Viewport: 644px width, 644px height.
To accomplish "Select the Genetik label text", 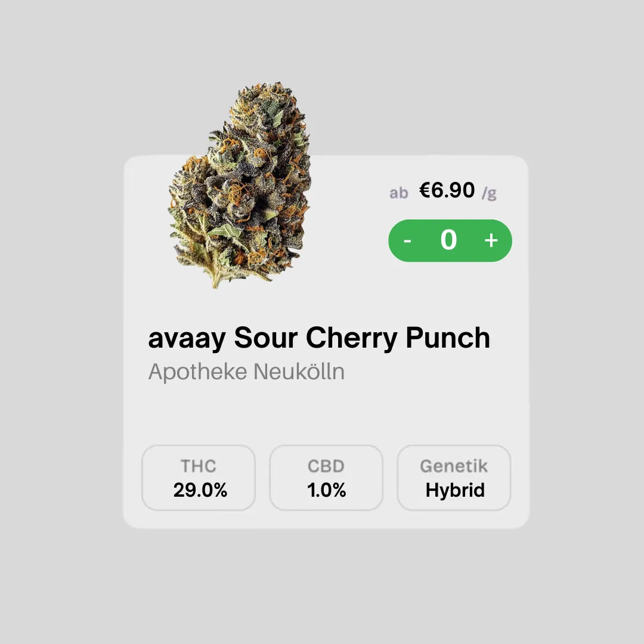I will click(454, 466).
